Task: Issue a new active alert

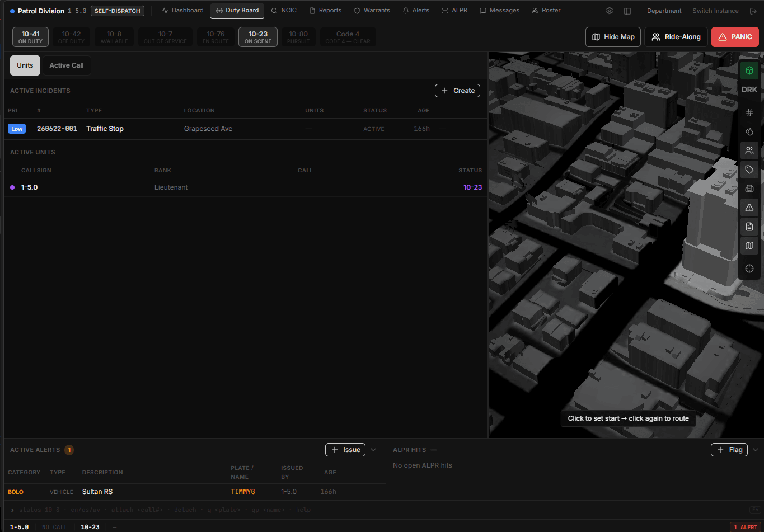Action: (345, 450)
